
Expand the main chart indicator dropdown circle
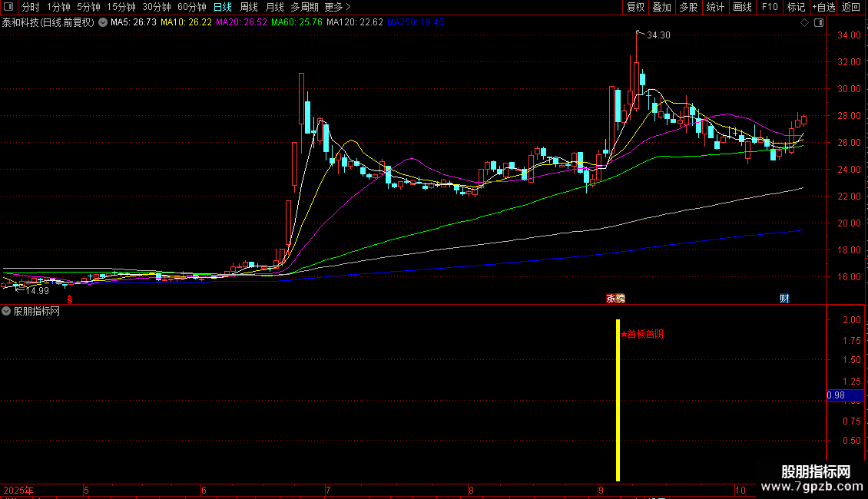click(103, 23)
